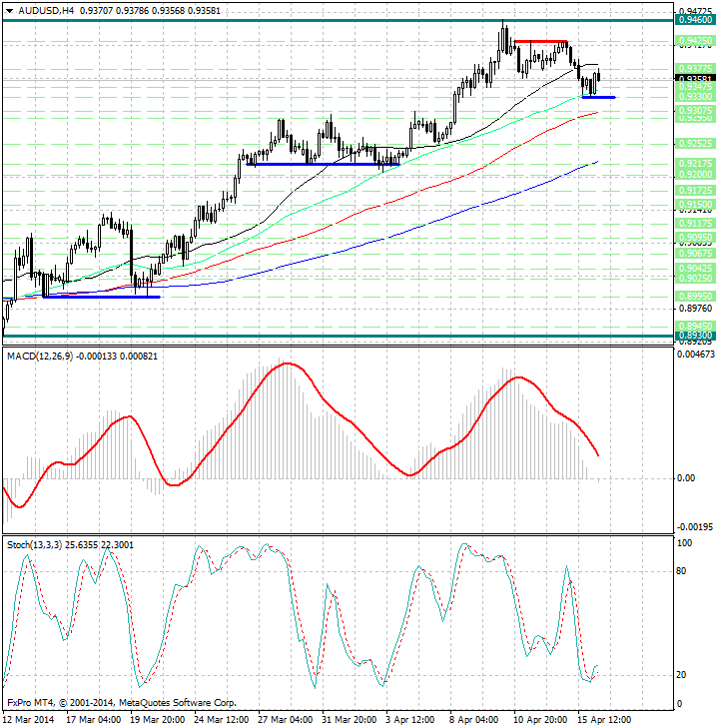Click the 0.92000 price level label

tap(695, 175)
